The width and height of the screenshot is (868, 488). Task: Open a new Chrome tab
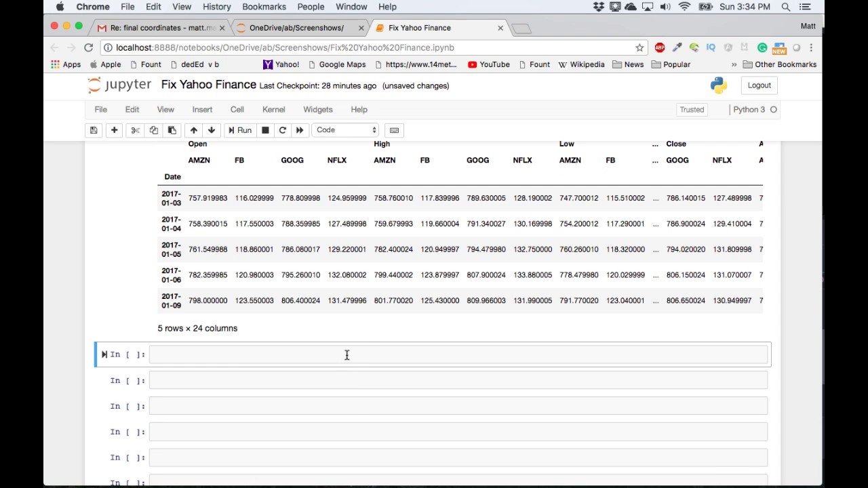point(521,28)
